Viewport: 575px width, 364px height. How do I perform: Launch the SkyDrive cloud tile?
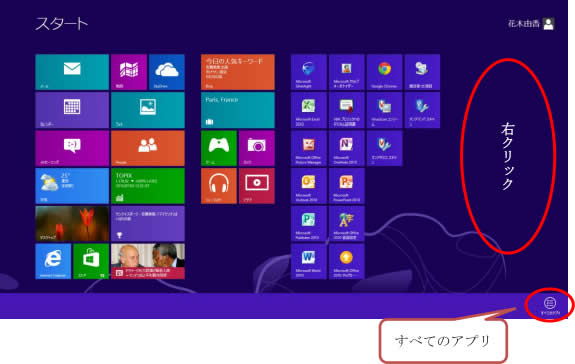pos(166,72)
